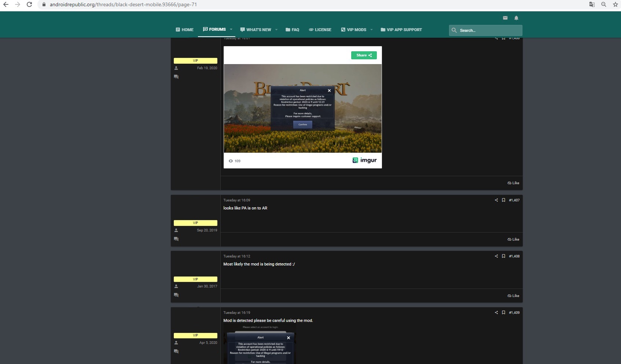Viewport: 621px width, 364px height.
Task: Click VIP badge above Feb 19, 2020
Action: (195, 61)
